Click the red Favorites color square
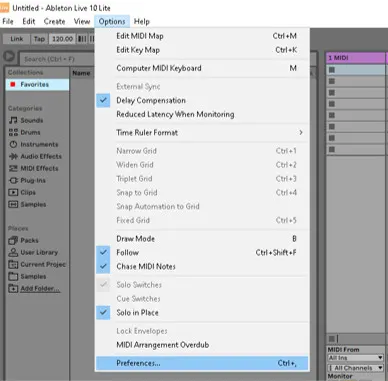The width and height of the screenshot is (388, 381). (x=13, y=85)
